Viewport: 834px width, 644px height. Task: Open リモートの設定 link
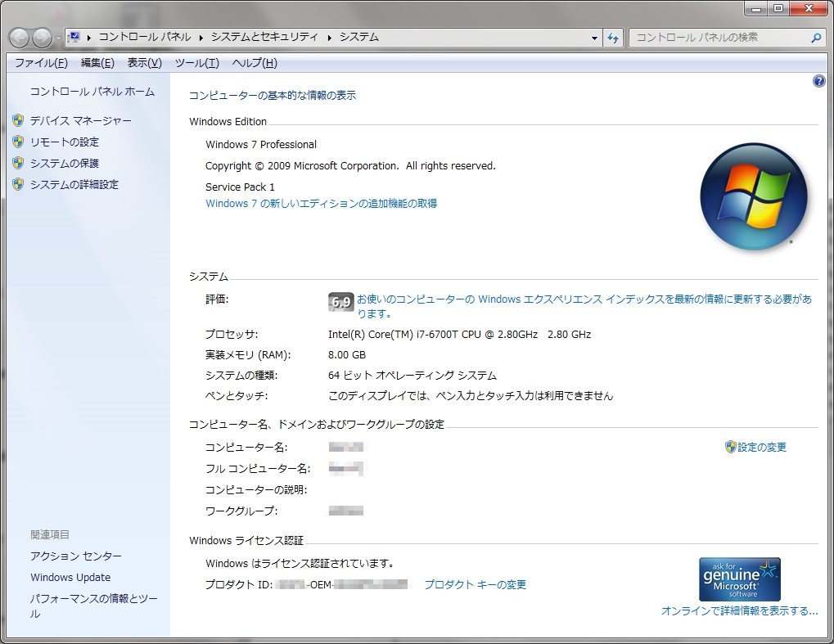click(65, 142)
